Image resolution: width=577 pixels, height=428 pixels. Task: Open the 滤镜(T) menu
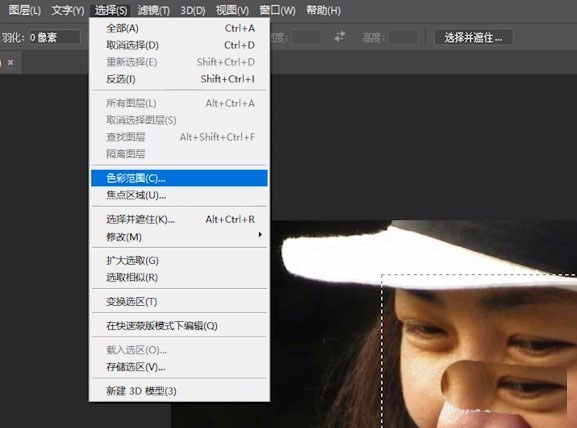click(x=153, y=10)
